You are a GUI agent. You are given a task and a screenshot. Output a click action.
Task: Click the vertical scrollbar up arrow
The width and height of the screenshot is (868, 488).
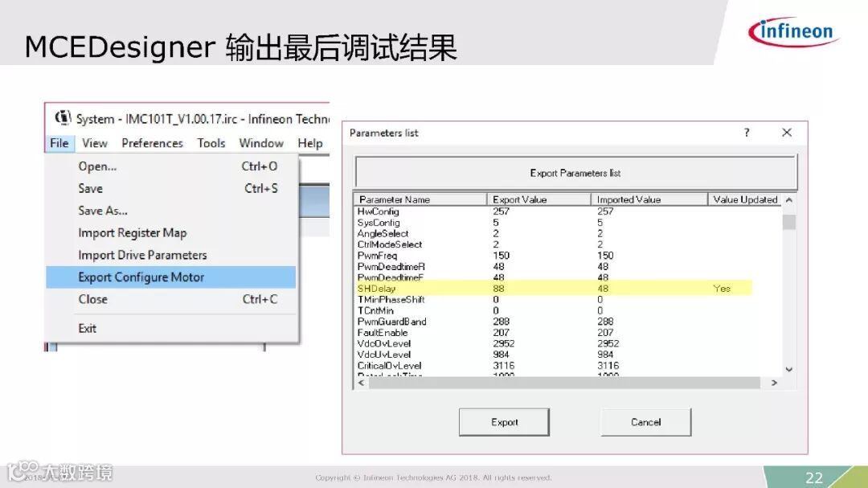[x=789, y=199]
